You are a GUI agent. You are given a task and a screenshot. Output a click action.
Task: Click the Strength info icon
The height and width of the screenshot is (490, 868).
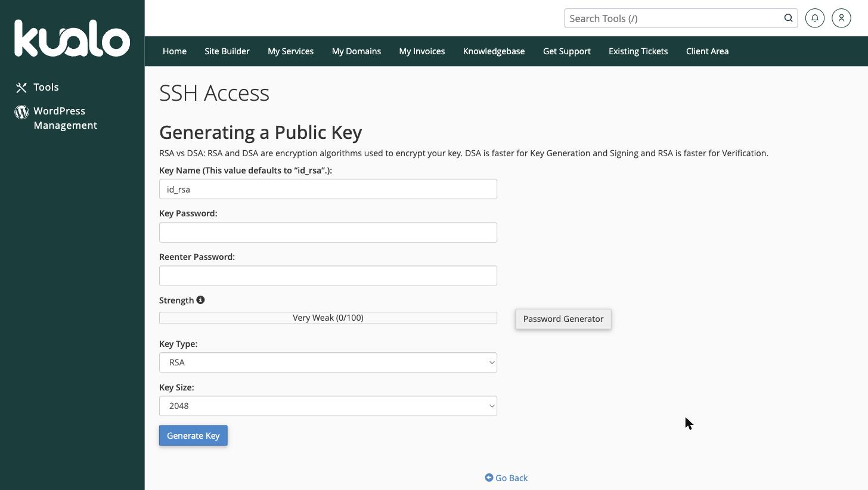click(200, 300)
